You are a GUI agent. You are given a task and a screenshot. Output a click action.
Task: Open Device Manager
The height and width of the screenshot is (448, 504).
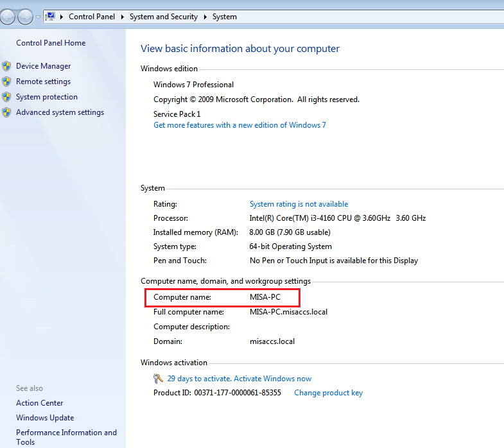[x=44, y=66]
